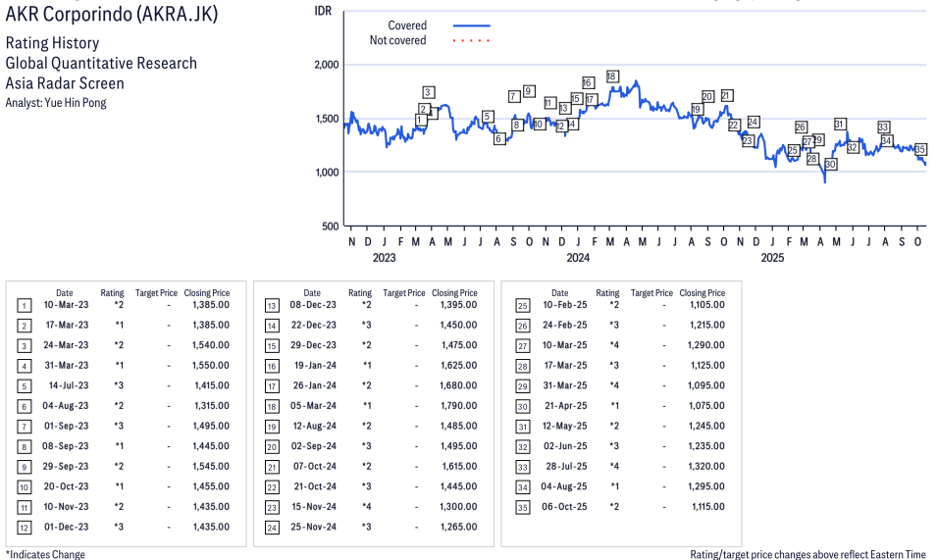Click row number box 25 in the table
The width and height of the screenshot is (937, 560).
tap(520, 305)
